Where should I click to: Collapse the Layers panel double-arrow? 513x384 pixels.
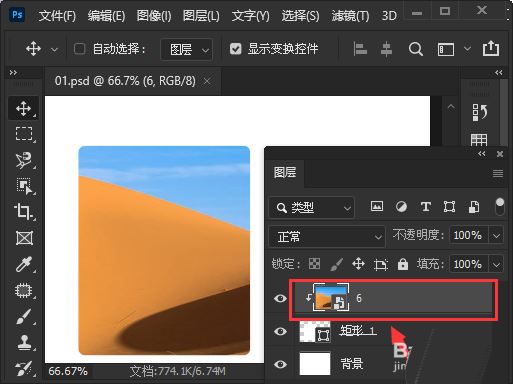(482, 154)
